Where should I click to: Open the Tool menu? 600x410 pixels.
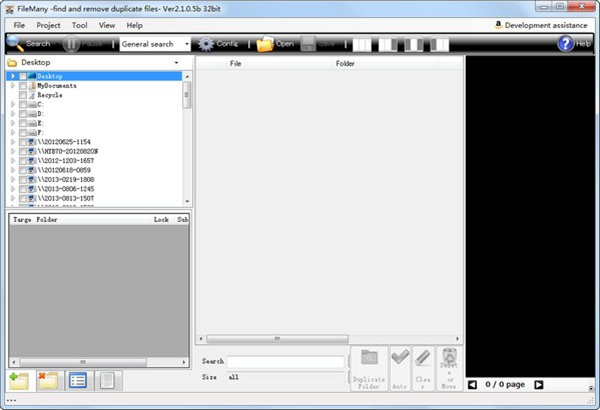pos(80,25)
